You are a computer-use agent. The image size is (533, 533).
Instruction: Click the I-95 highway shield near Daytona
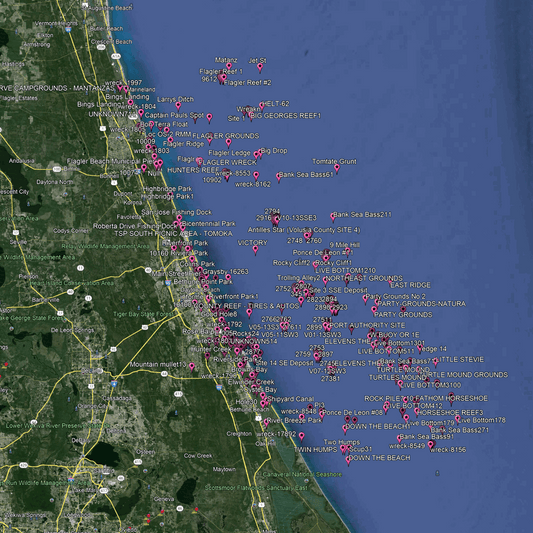click(168, 282)
